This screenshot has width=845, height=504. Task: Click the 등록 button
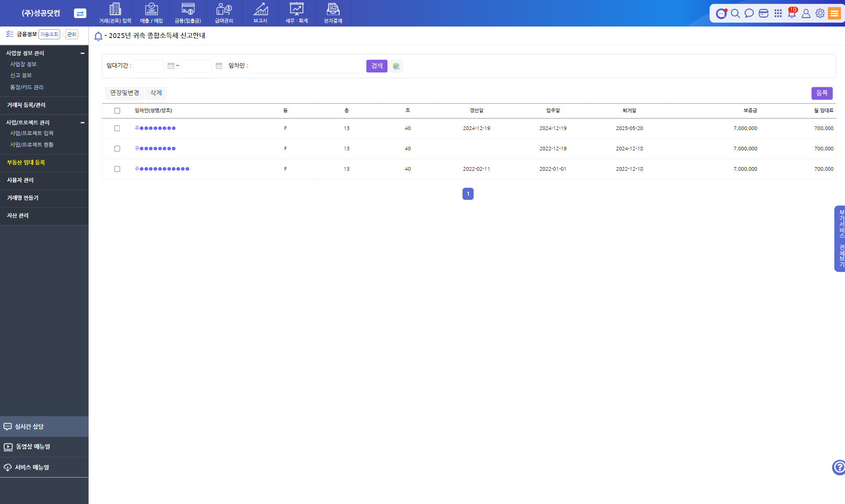point(822,93)
